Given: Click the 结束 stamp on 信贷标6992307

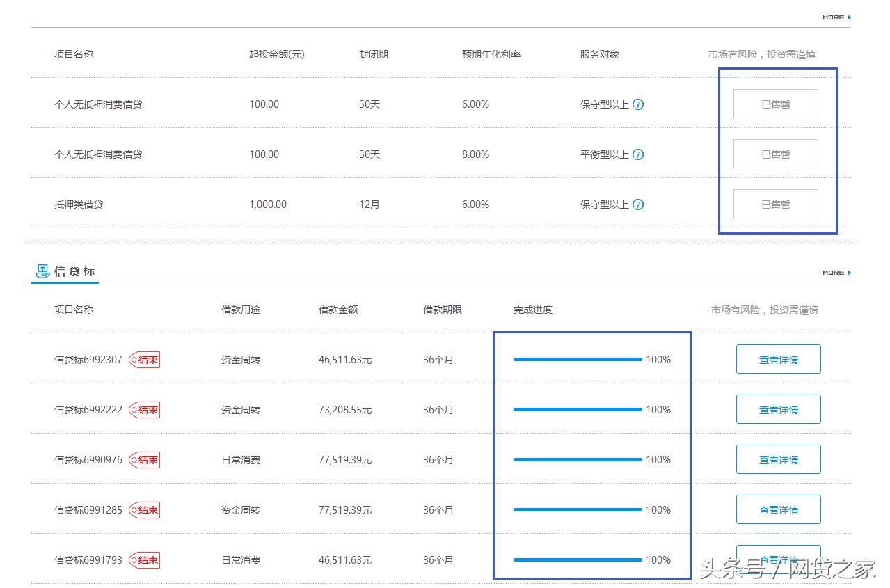Looking at the screenshot, I should [x=144, y=359].
